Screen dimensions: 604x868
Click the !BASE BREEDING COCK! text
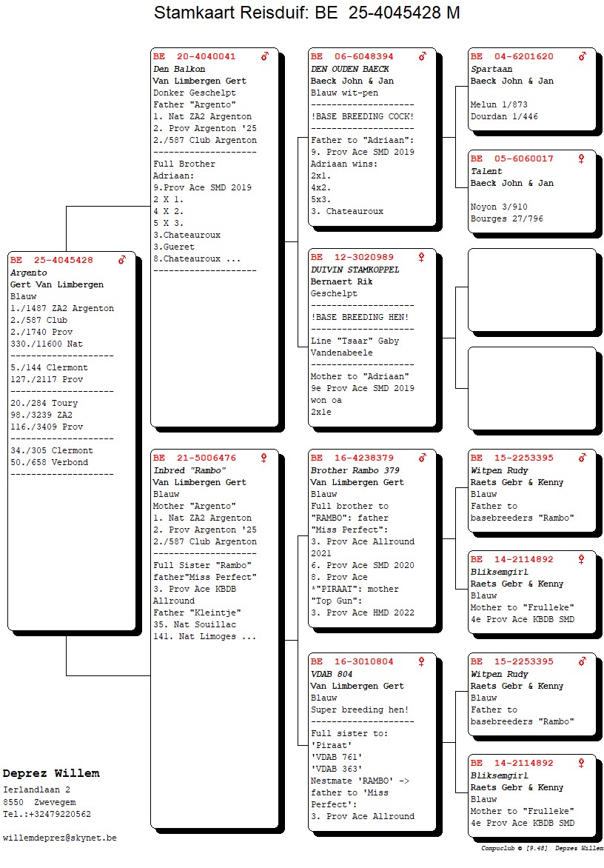(x=358, y=116)
